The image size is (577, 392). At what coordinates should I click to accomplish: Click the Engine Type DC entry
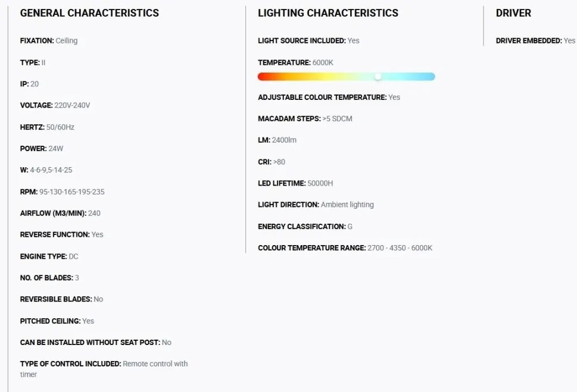[49, 257]
